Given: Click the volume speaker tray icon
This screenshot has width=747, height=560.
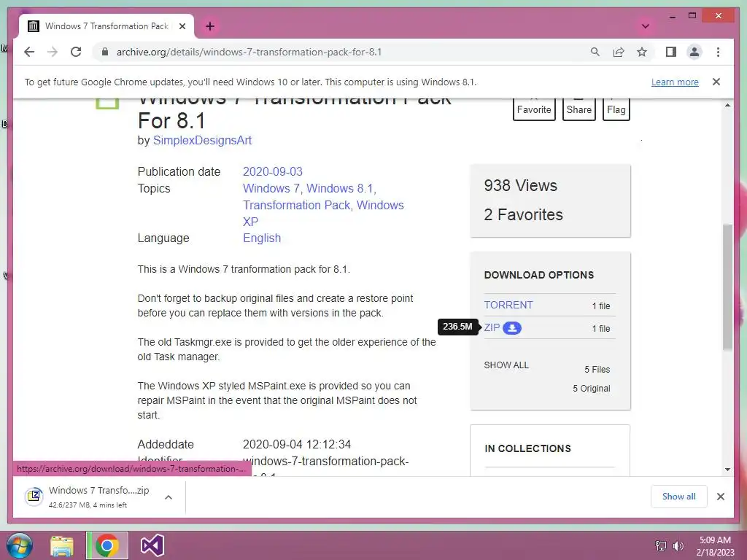Looking at the screenshot, I should coord(678,545).
